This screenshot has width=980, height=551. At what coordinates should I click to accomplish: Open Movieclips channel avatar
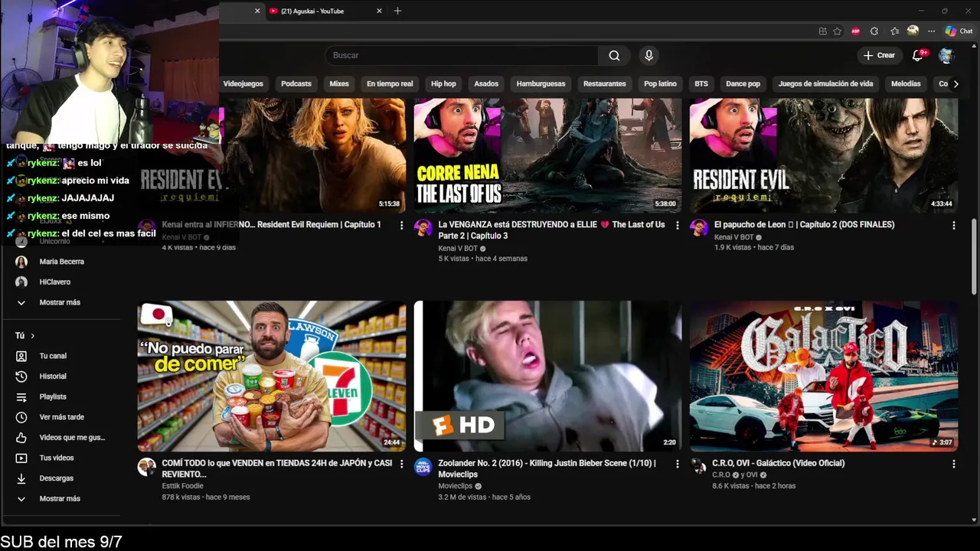point(423,467)
